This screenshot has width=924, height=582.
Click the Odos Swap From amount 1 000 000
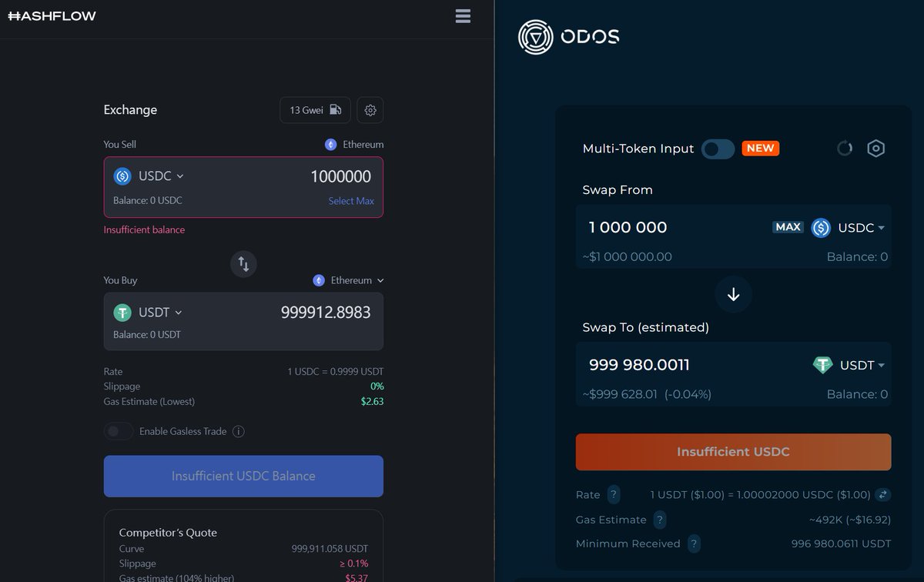[628, 227]
